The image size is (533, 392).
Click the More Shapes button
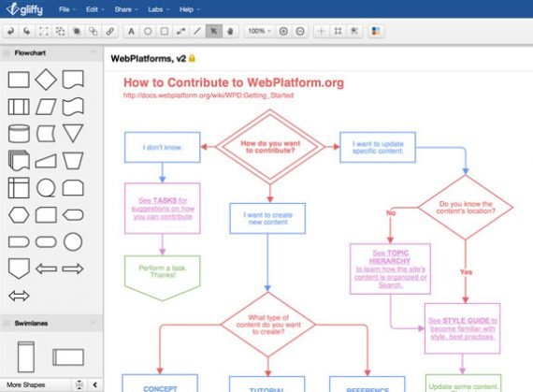pos(26,385)
